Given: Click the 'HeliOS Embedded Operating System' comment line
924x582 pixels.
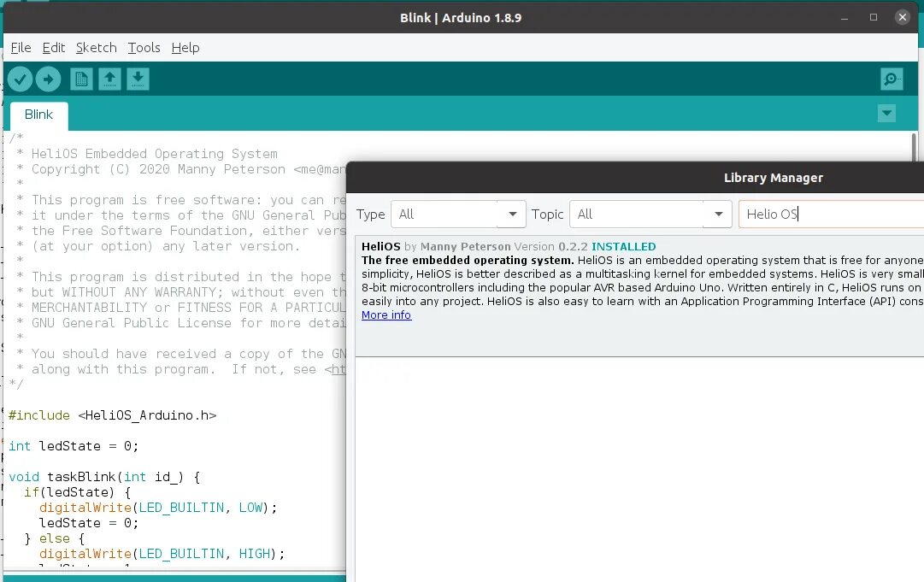Looking at the screenshot, I should tap(155, 154).
